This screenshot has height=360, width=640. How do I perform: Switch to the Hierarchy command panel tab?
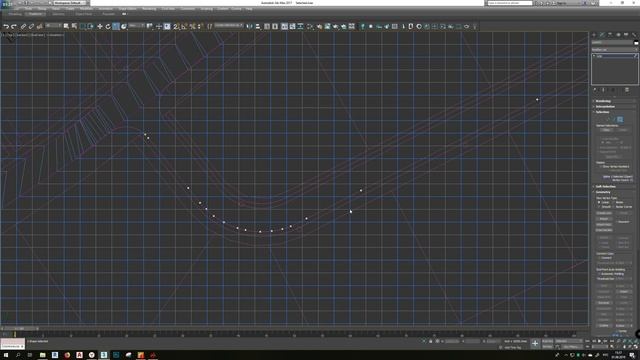tap(610, 35)
